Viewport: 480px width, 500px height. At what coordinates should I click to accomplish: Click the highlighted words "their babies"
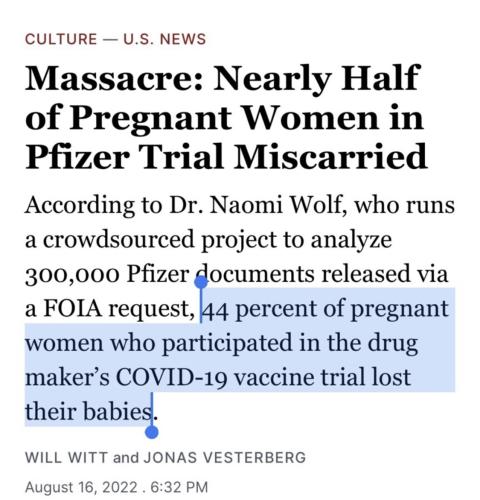88,412
